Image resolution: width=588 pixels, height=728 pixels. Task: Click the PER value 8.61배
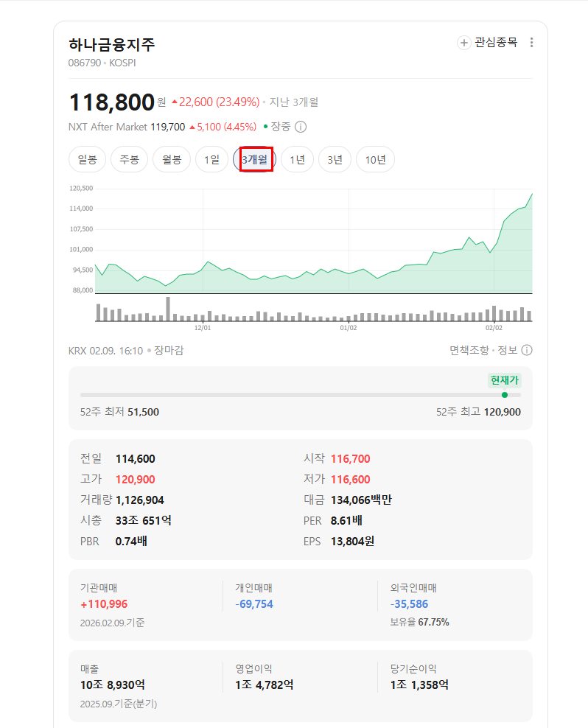346,520
